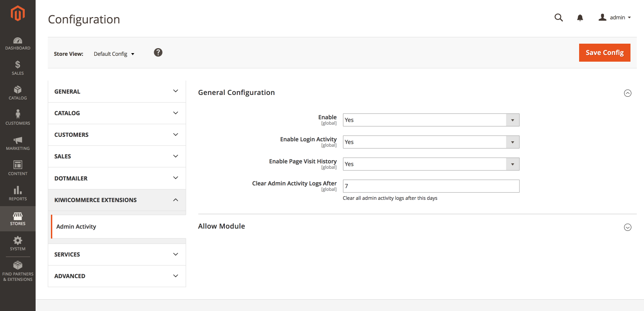The image size is (644, 311).
Task: Open the Default Config store view switcher
Action: [114, 54]
